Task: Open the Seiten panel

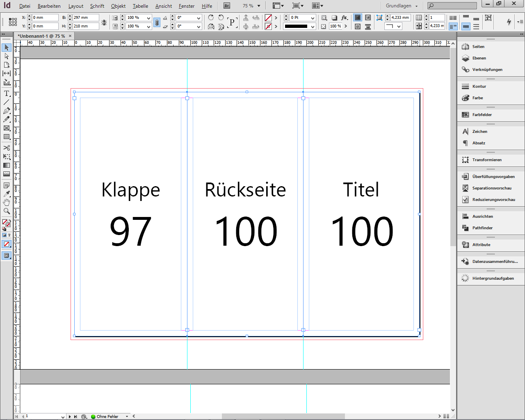Action: tap(478, 47)
